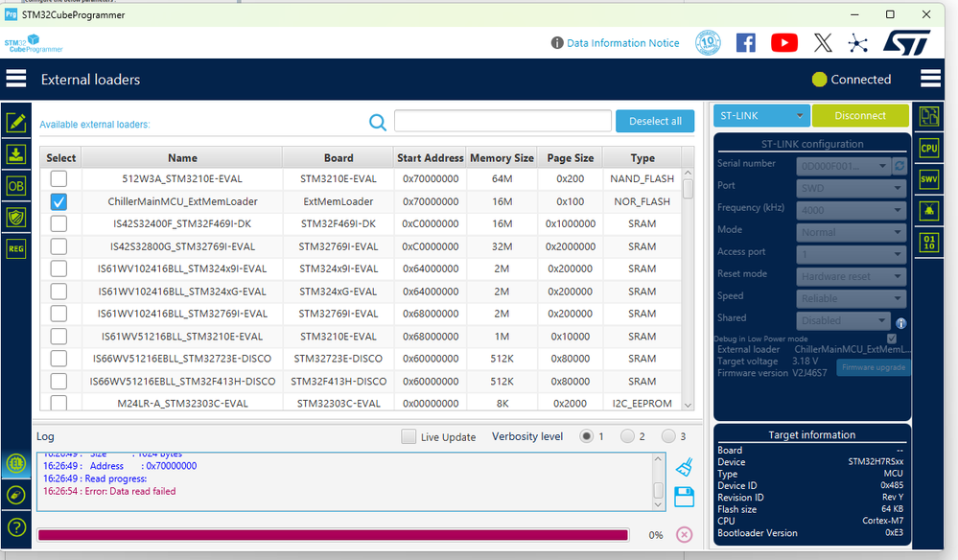Check 512W3A_STM3210E-EVAL loader checkbox
The image size is (958, 560).
coord(58,179)
